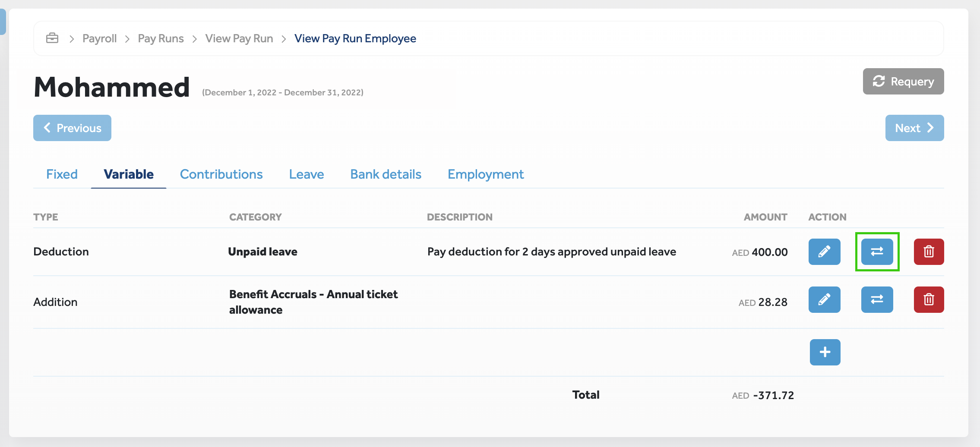Screen dimensions: 980x447
Task: Switch to the Contributions tab
Action: 221,174
